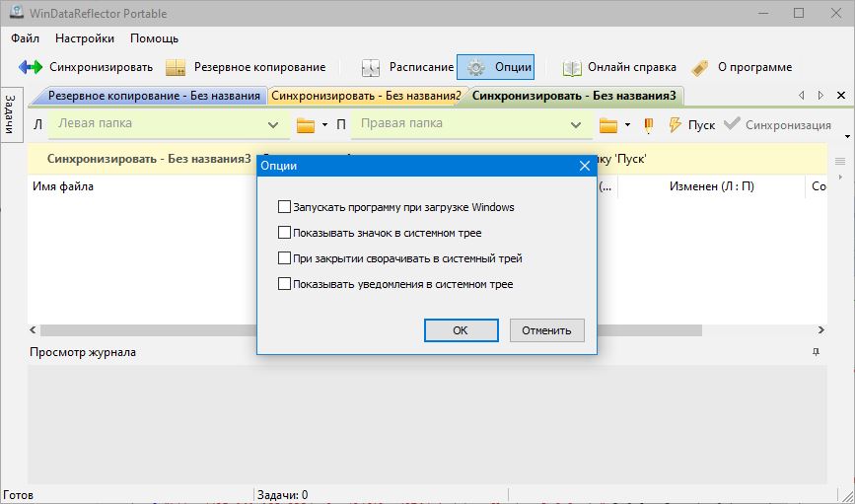This screenshot has height=504, width=855.
Task: Open the Файл menu
Action: [25, 38]
